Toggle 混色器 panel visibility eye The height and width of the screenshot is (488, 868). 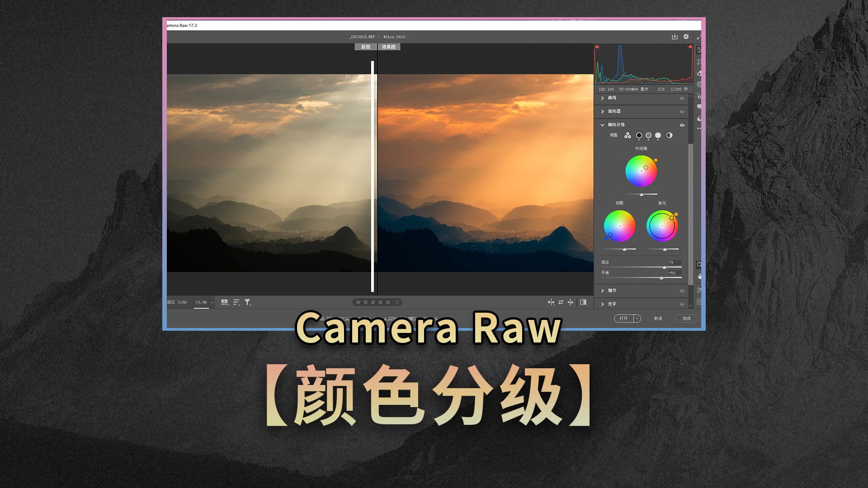(682, 112)
